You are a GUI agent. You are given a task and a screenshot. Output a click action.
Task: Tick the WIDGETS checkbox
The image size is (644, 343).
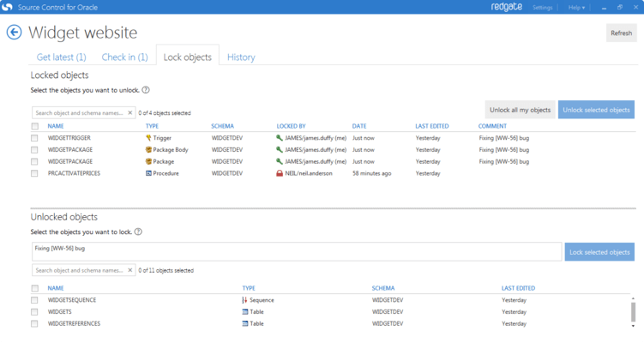pos(34,312)
